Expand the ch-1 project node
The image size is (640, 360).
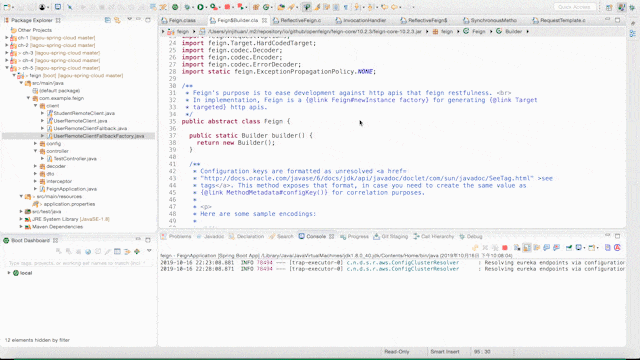coord(7,38)
